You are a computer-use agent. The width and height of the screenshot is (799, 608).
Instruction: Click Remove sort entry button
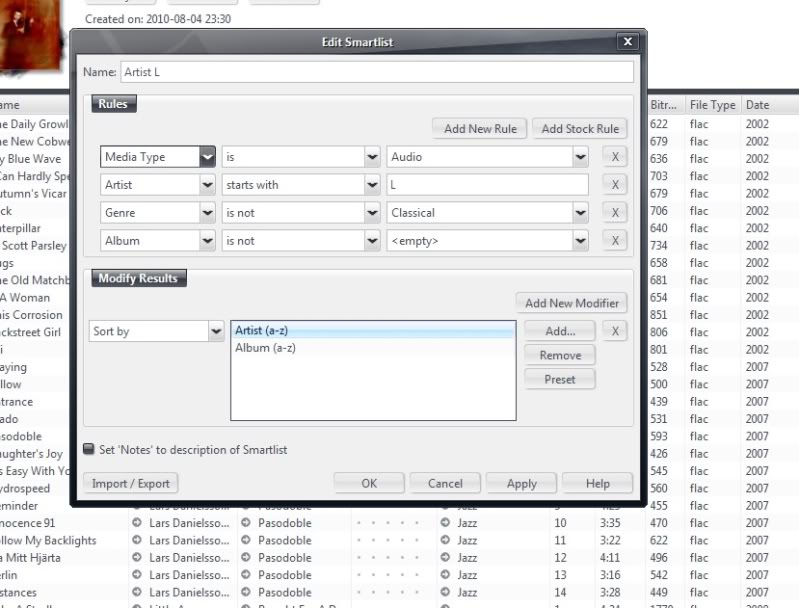(560, 355)
